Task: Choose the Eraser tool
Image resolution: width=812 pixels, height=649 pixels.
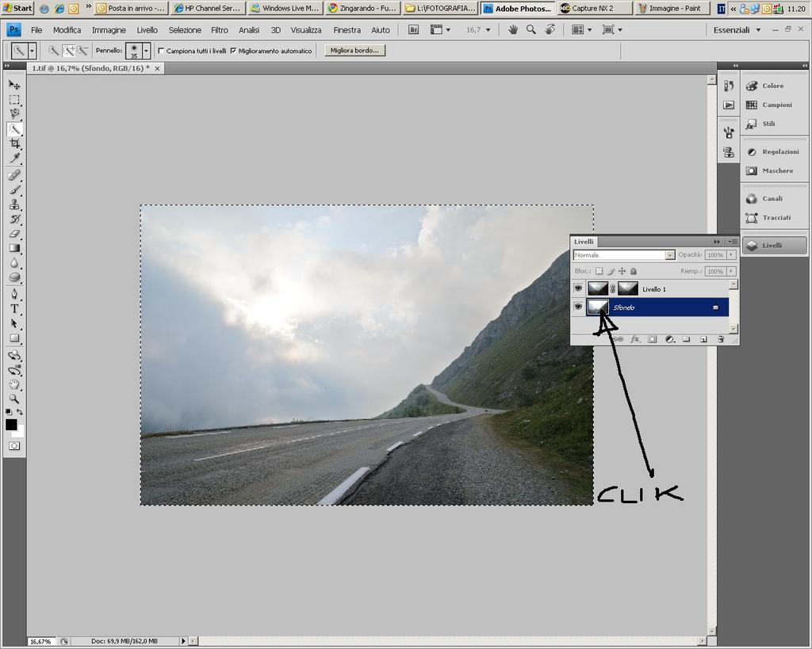Action: [14, 234]
